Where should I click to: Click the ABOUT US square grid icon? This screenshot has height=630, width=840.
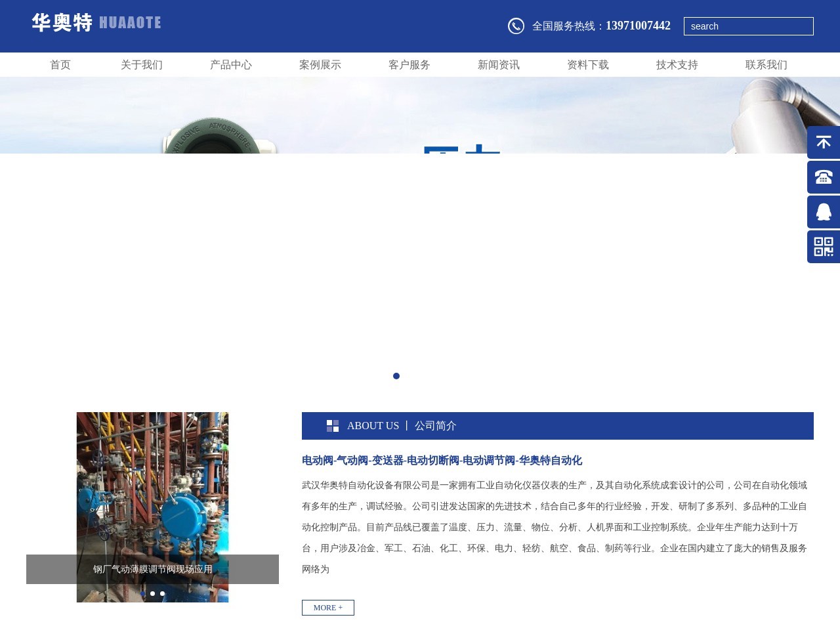(333, 426)
